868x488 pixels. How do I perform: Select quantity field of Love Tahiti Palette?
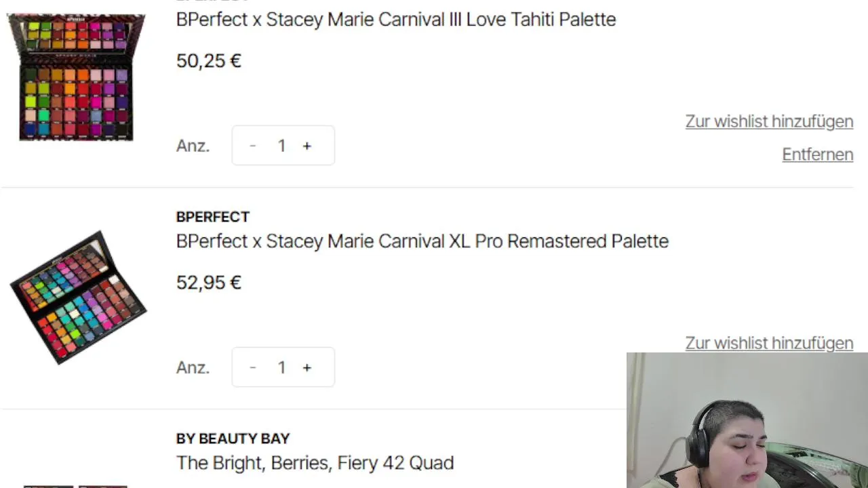pyautogui.click(x=281, y=146)
